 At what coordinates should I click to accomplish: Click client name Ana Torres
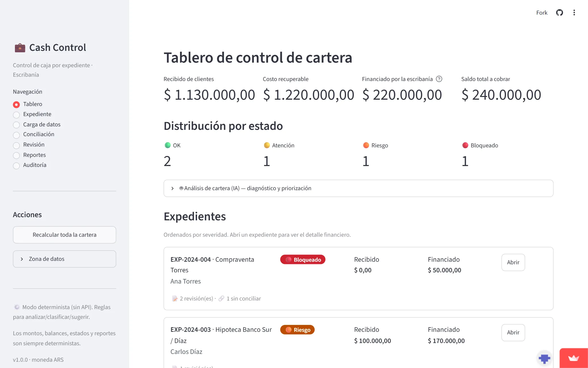pos(186,282)
